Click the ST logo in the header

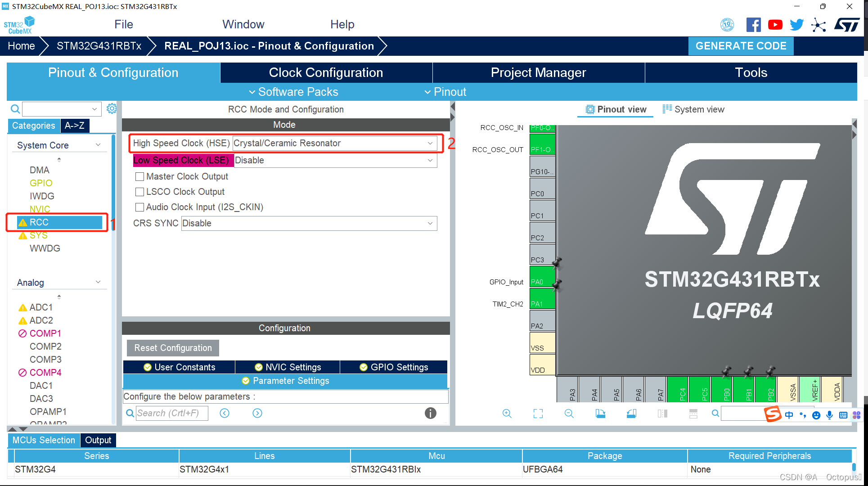[x=847, y=25]
